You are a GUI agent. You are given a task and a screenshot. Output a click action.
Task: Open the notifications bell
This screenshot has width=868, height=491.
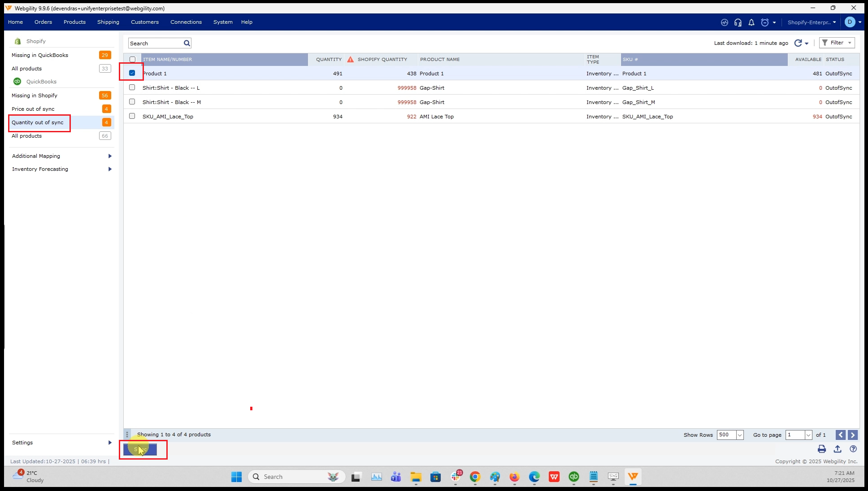pos(751,22)
